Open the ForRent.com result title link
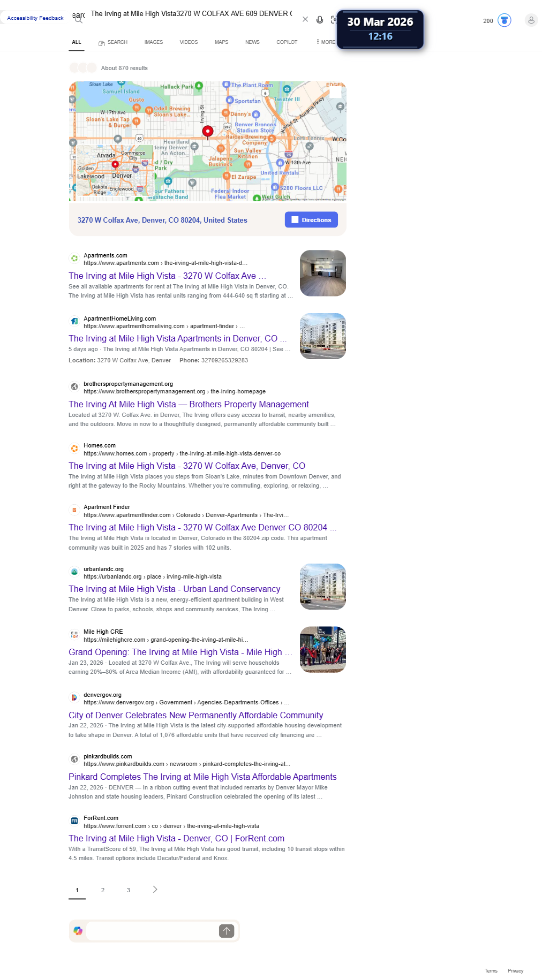Image resolution: width=542 pixels, height=980 pixels. pos(176,838)
